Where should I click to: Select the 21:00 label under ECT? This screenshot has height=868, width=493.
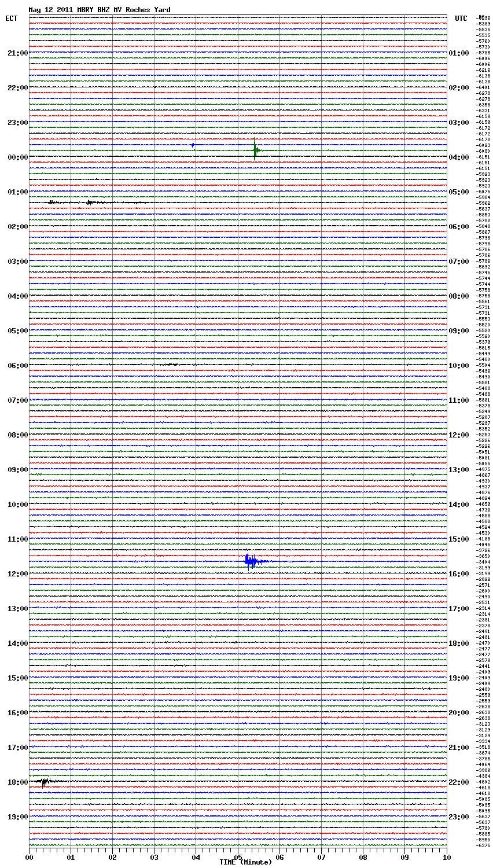[17, 53]
